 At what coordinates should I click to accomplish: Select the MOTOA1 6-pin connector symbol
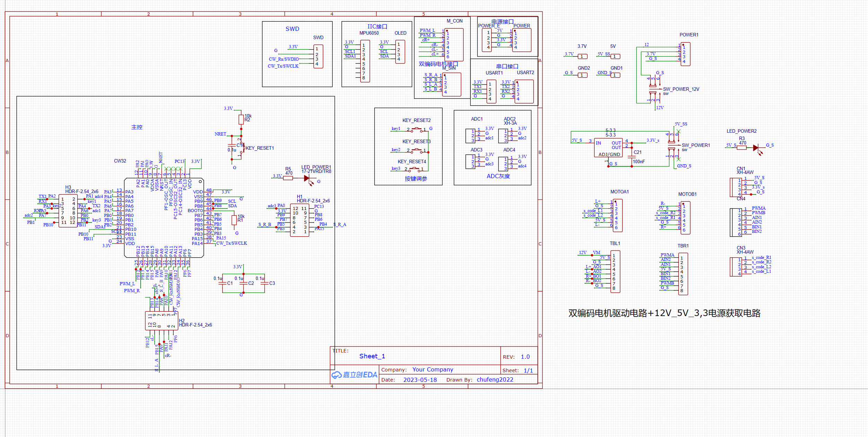click(x=617, y=216)
